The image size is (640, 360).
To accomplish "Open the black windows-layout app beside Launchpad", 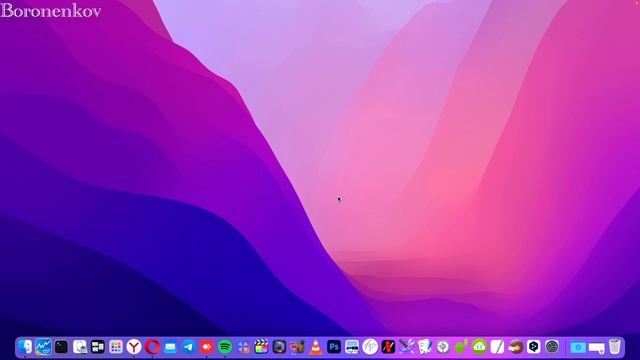I will point(98,347).
